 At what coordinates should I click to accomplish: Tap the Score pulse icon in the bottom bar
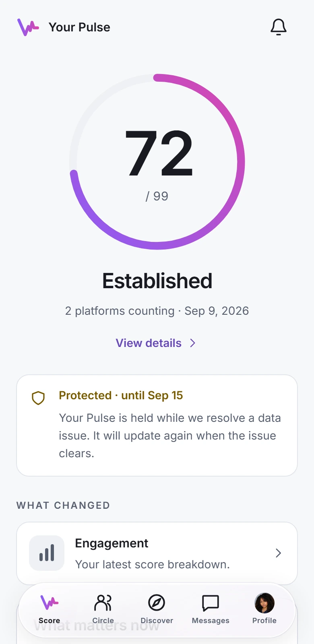[50, 603]
